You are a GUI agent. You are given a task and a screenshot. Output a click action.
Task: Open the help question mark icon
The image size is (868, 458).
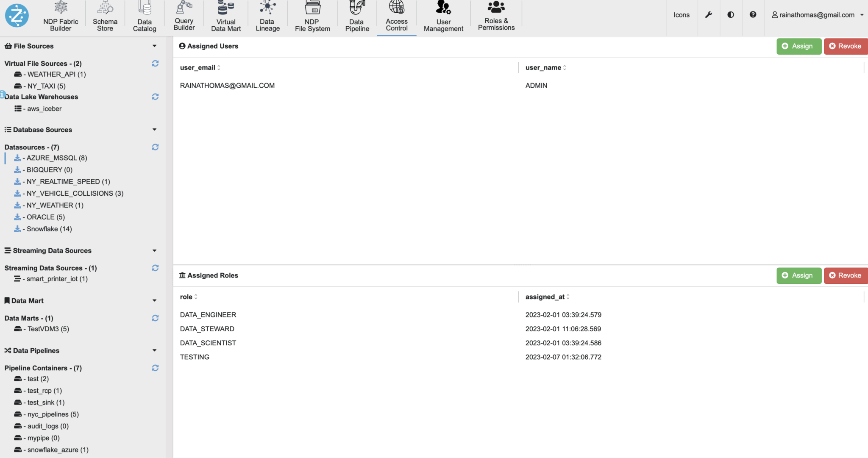(753, 15)
